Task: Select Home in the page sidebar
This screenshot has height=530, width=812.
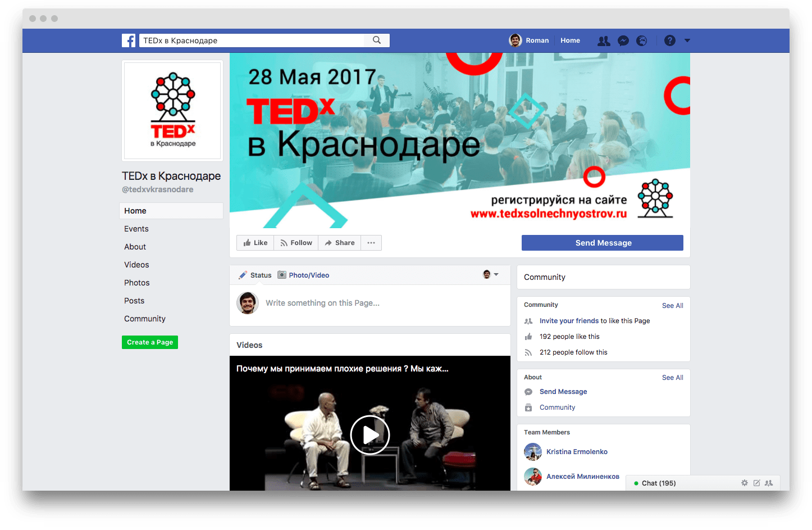Action: [x=171, y=211]
